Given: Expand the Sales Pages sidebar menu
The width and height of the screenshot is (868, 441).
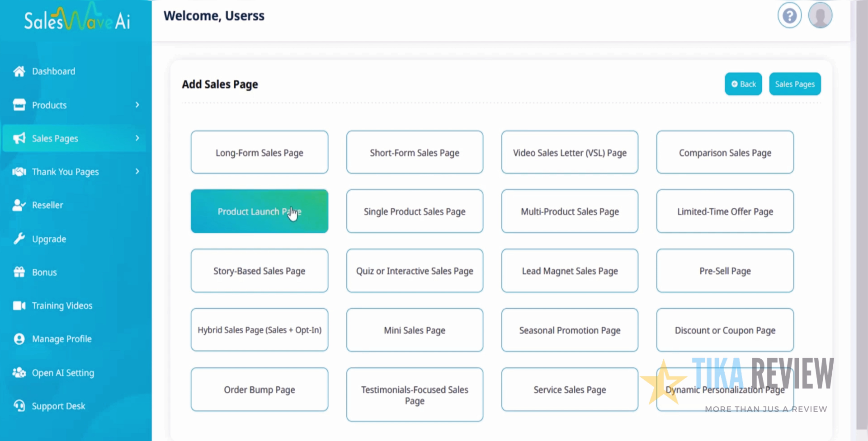Looking at the screenshot, I should (137, 138).
